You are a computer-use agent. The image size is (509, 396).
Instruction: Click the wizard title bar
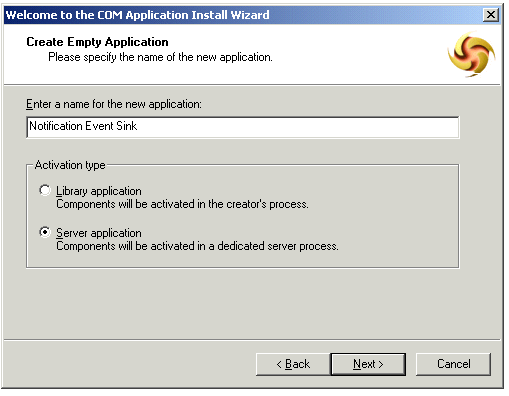[243, 15]
